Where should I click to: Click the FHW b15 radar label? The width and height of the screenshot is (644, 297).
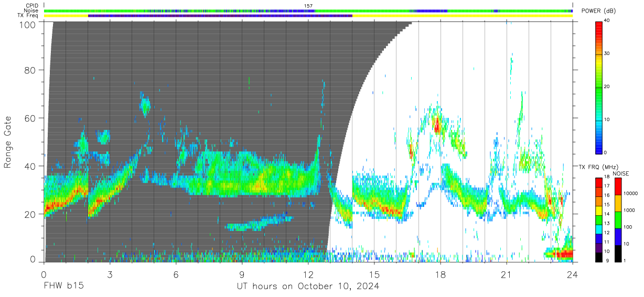tap(63, 287)
